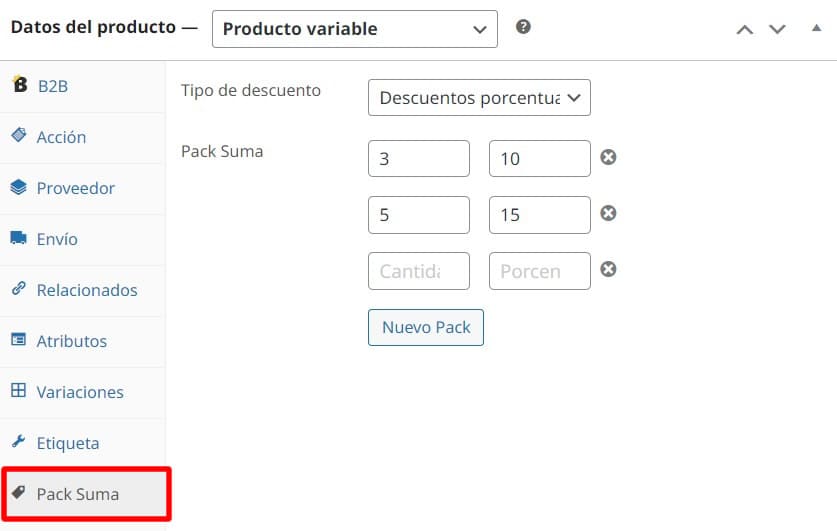Collapse the Datos del producto panel
837x531 pixels.
click(816, 28)
